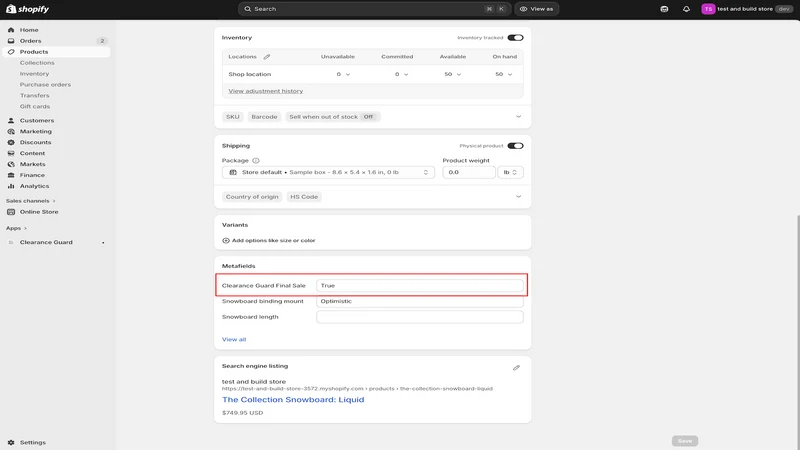
Task: Expand Country of origin section
Action: click(518, 196)
